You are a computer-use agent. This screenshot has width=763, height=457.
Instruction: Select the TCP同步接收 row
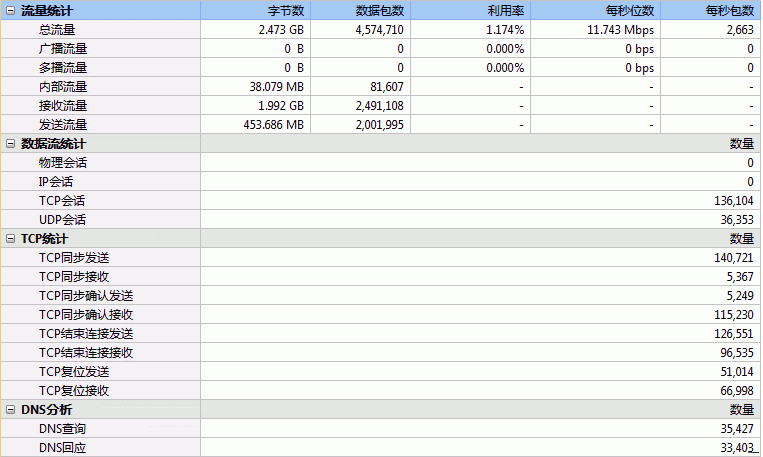click(x=381, y=276)
